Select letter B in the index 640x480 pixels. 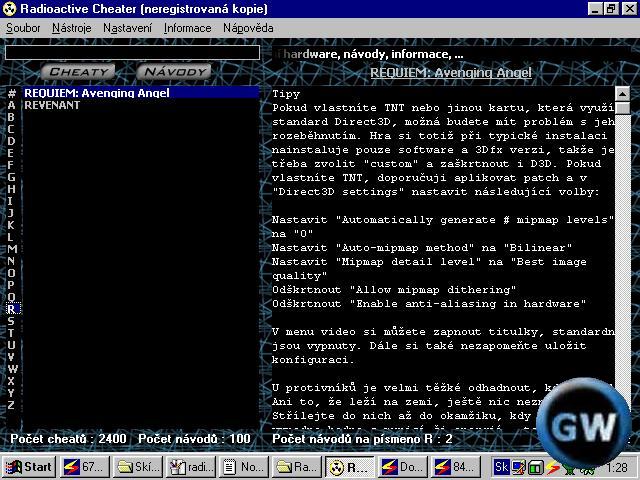[11, 117]
